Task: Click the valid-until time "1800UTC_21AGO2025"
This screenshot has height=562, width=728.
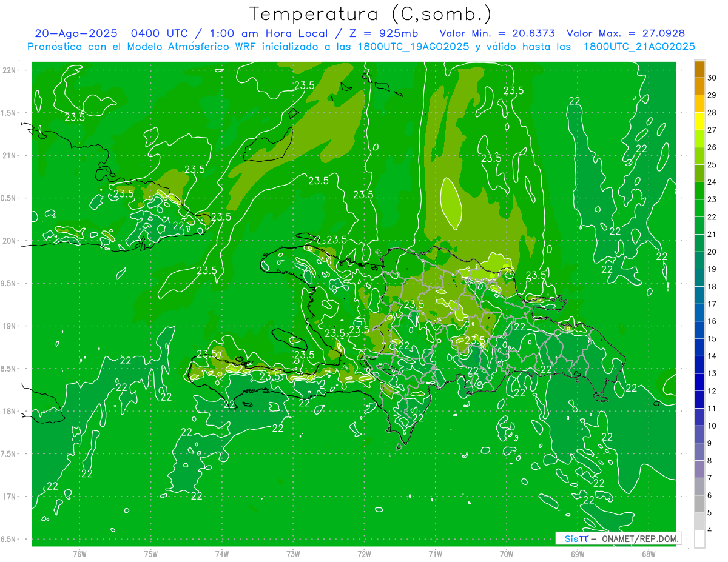Action: 639,47
